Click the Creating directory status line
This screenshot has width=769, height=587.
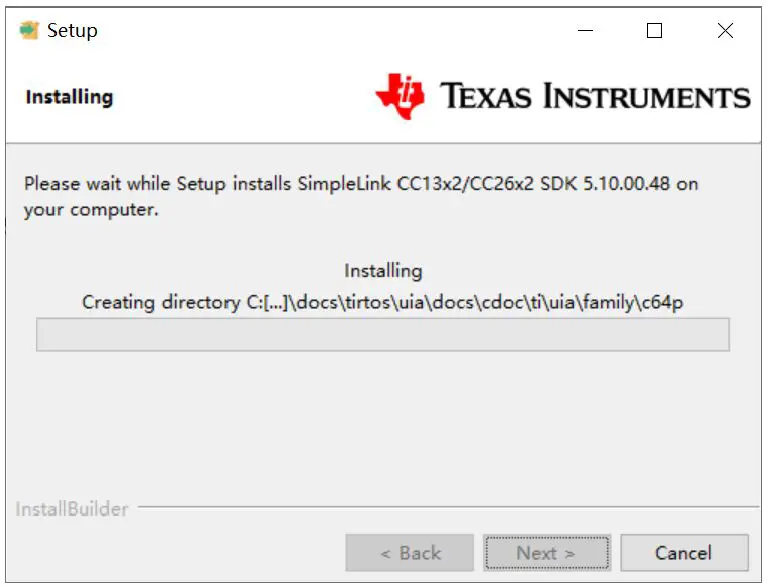382,302
